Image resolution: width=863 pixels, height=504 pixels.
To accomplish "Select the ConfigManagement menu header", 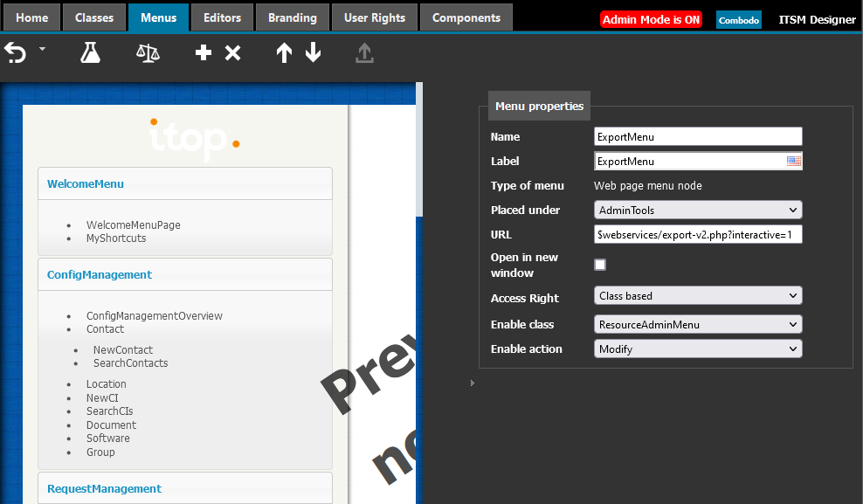I will (x=100, y=274).
